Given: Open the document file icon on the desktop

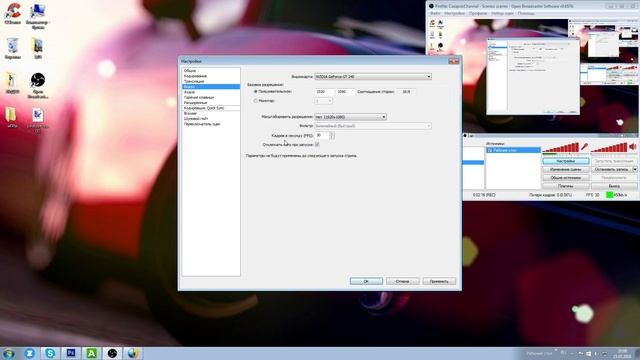Looking at the screenshot, I should click(x=38, y=120).
